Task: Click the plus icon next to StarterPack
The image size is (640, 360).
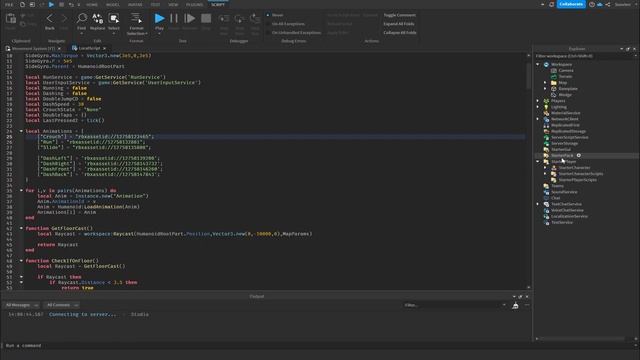Action: point(578,156)
